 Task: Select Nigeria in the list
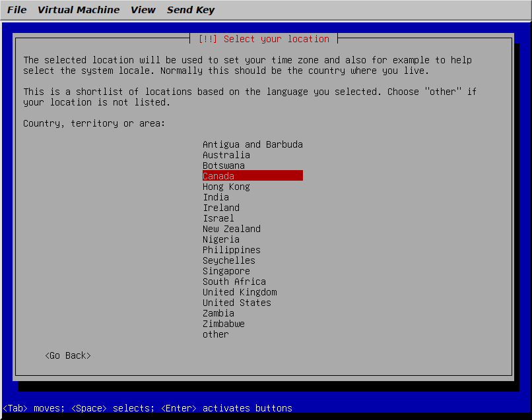(x=220, y=239)
